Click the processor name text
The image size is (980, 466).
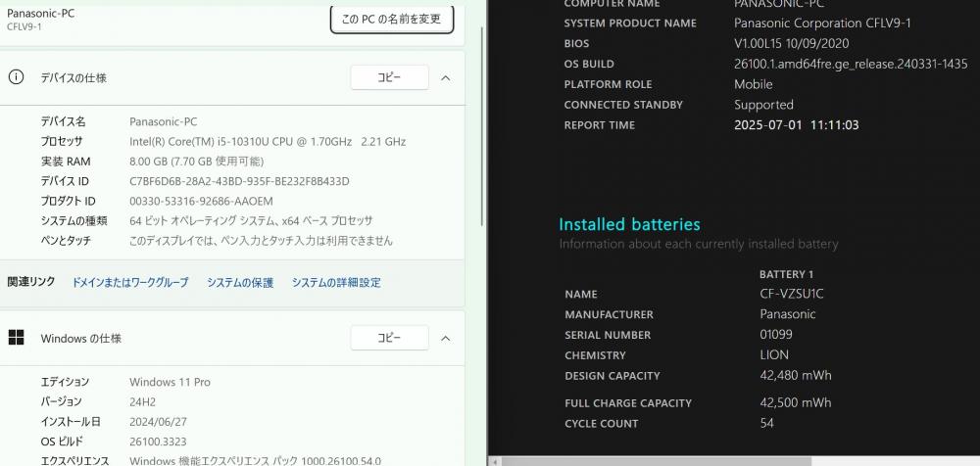point(268,141)
